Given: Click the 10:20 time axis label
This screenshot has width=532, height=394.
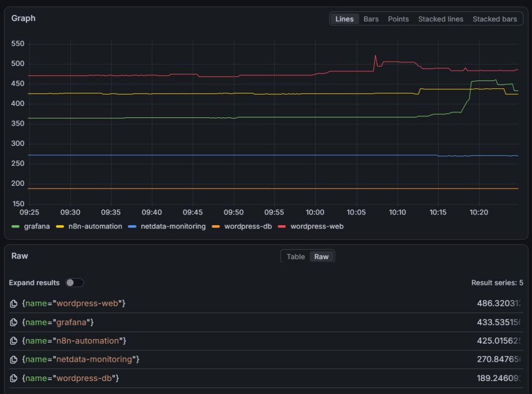Looking at the screenshot, I should click(478, 212).
